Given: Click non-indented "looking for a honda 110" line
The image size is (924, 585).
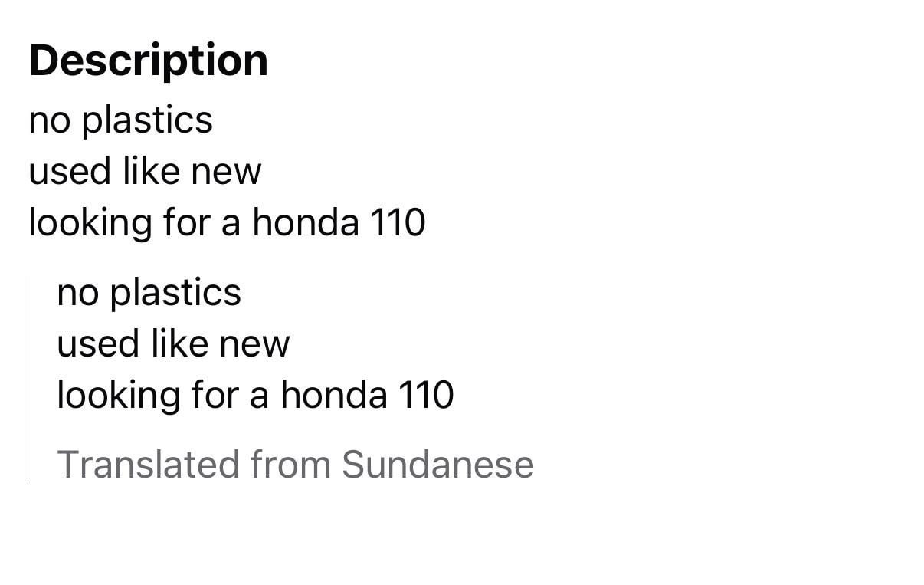Looking at the screenshot, I should pyautogui.click(x=227, y=222).
